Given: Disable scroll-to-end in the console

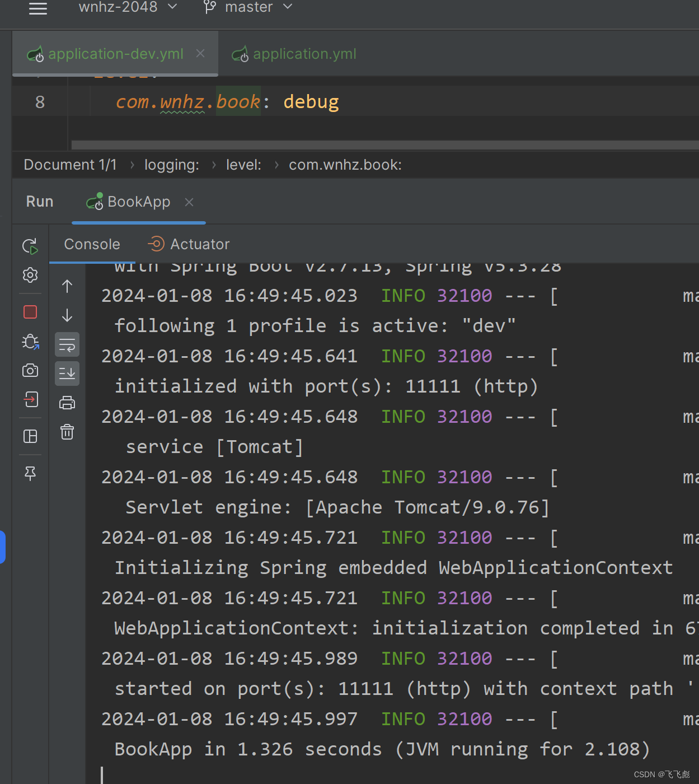Looking at the screenshot, I should click(67, 374).
